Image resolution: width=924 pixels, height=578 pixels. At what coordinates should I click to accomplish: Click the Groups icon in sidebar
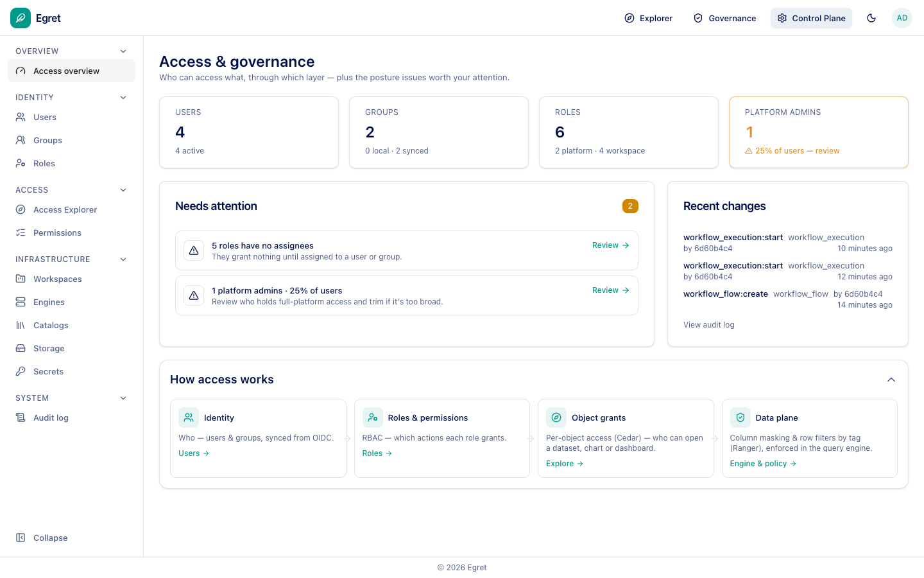click(21, 140)
